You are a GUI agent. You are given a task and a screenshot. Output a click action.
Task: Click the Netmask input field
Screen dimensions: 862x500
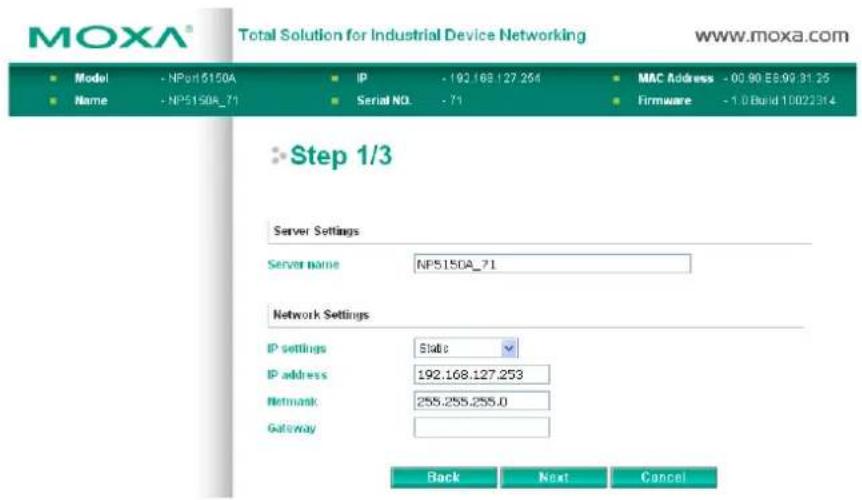click(x=481, y=401)
